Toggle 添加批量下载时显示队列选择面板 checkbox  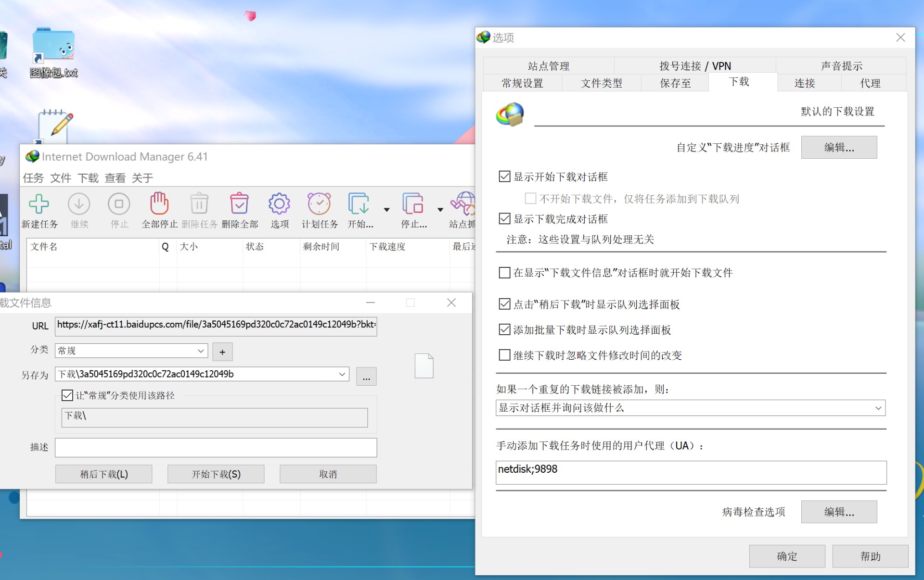[504, 329]
